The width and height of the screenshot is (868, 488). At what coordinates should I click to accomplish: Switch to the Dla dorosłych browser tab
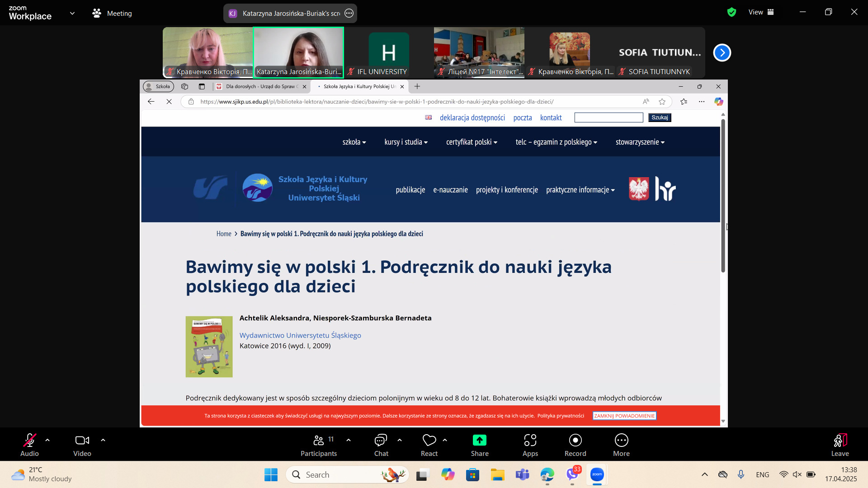(x=261, y=86)
